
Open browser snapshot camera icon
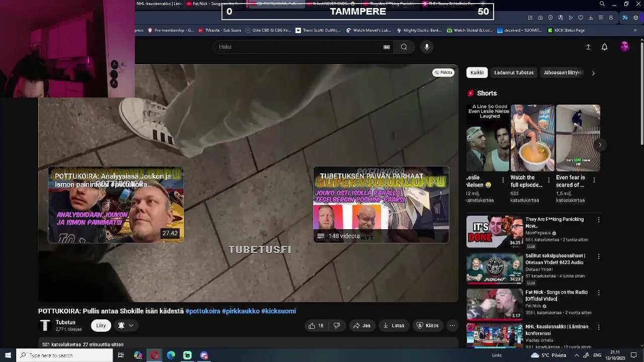click(x=540, y=18)
